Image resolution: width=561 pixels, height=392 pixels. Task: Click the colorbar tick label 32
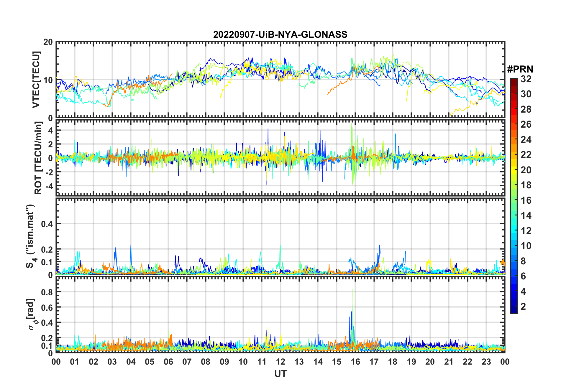(x=526, y=79)
